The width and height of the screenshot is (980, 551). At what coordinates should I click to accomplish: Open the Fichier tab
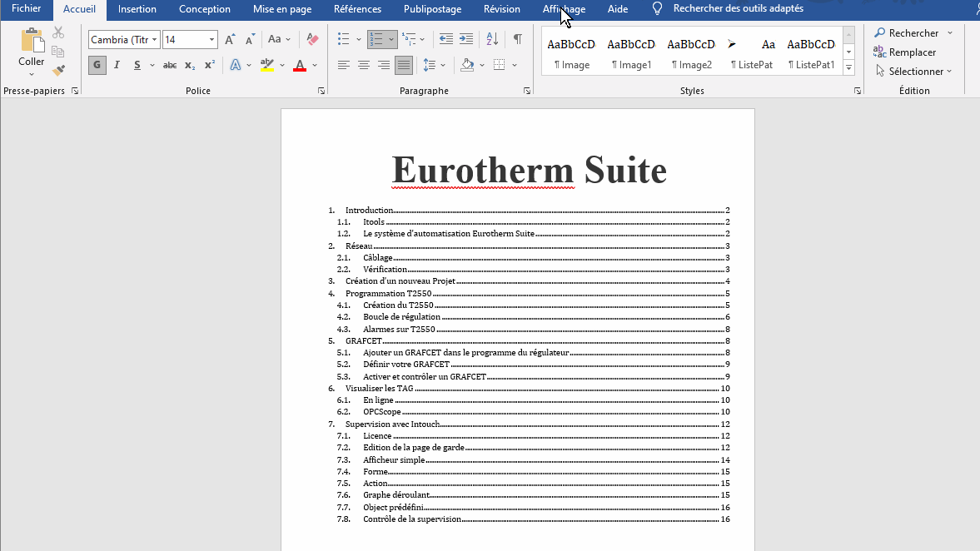27,9
